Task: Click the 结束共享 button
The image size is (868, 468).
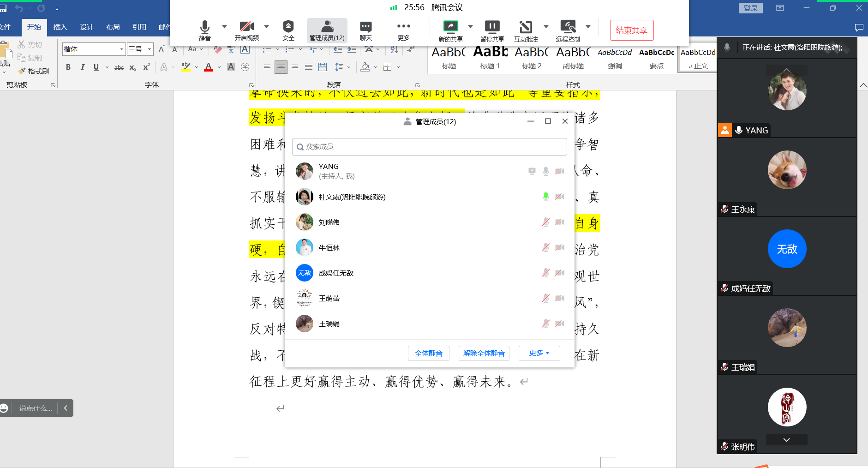Action: tap(631, 30)
